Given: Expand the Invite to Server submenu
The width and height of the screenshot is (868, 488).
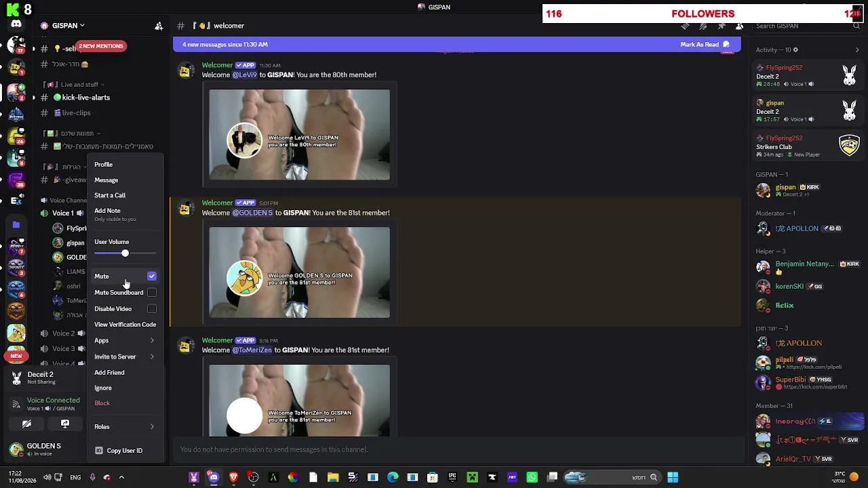Looking at the screenshot, I should pyautogui.click(x=125, y=357).
